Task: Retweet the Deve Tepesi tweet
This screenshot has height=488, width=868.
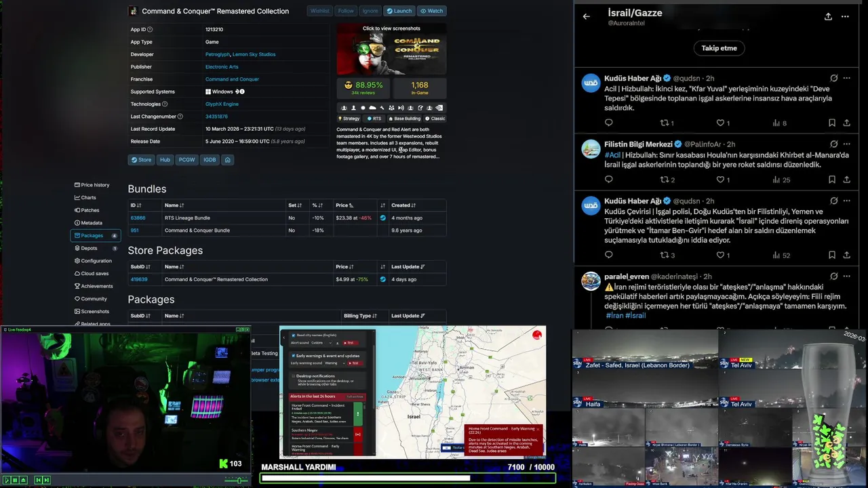Action: tap(667, 123)
